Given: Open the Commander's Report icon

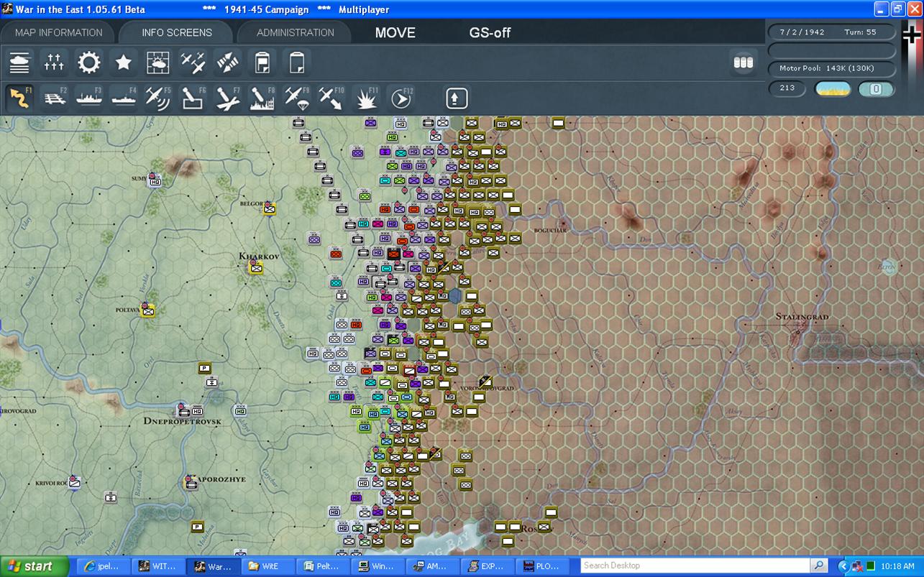Looking at the screenshot, I should 262,63.
